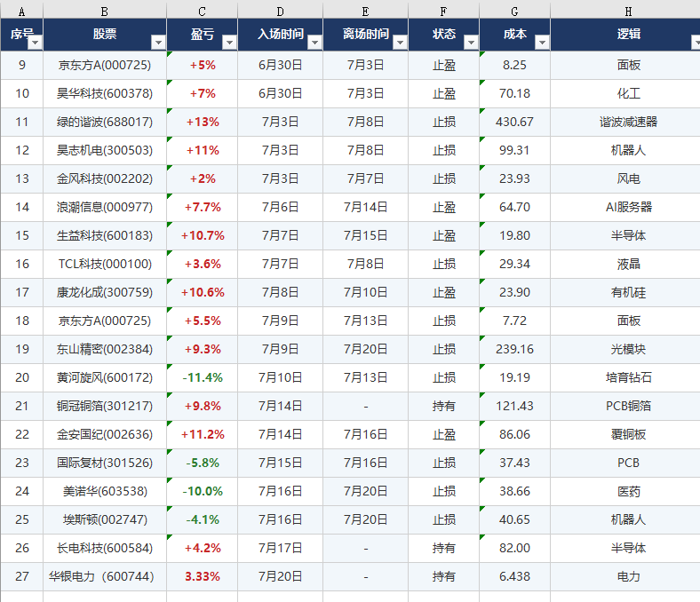Select cell 昊志机电(300503)
This screenshot has width=700, height=602.
[105, 150]
